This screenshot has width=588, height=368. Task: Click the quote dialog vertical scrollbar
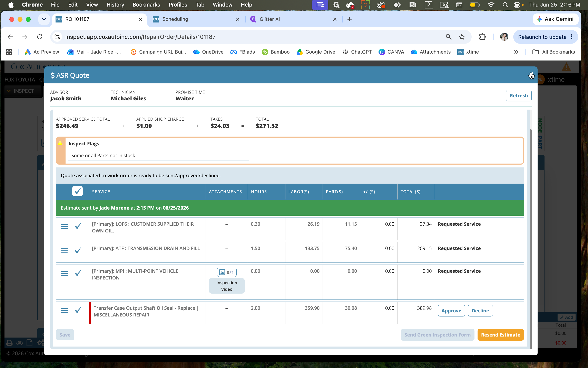(530, 239)
